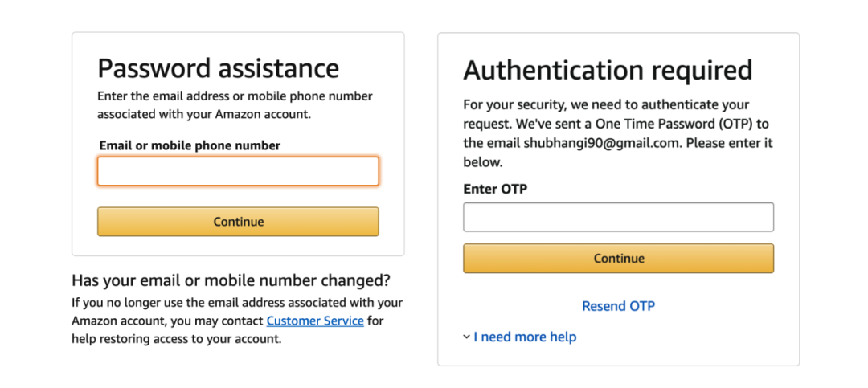This screenshot has height=388, width=868.
Task: Click 'associated with your Amazon account' text line
Action: tap(204, 114)
